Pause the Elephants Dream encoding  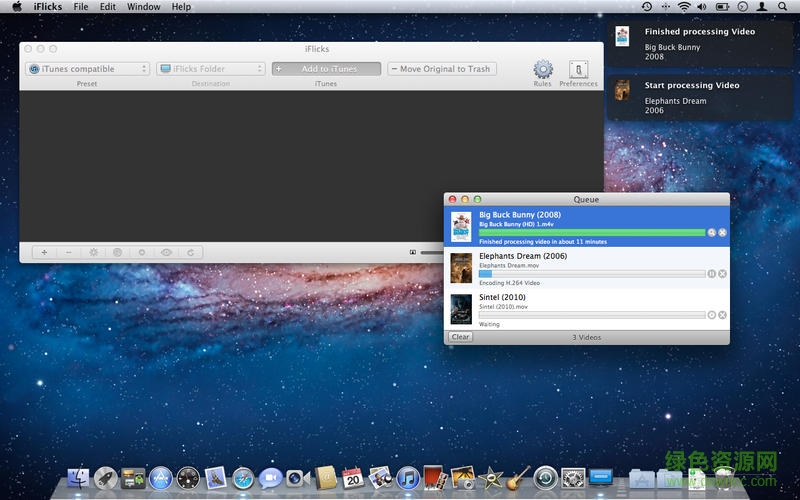click(x=711, y=273)
